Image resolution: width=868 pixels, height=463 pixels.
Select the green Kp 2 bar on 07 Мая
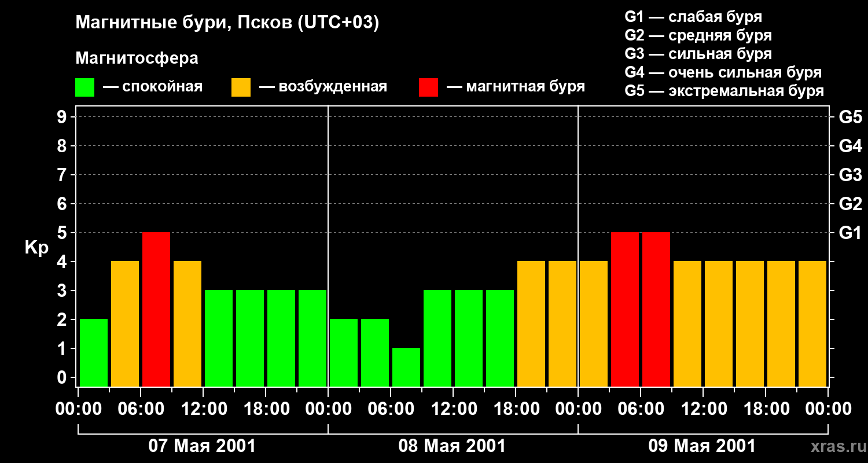click(x=94, y=352)
